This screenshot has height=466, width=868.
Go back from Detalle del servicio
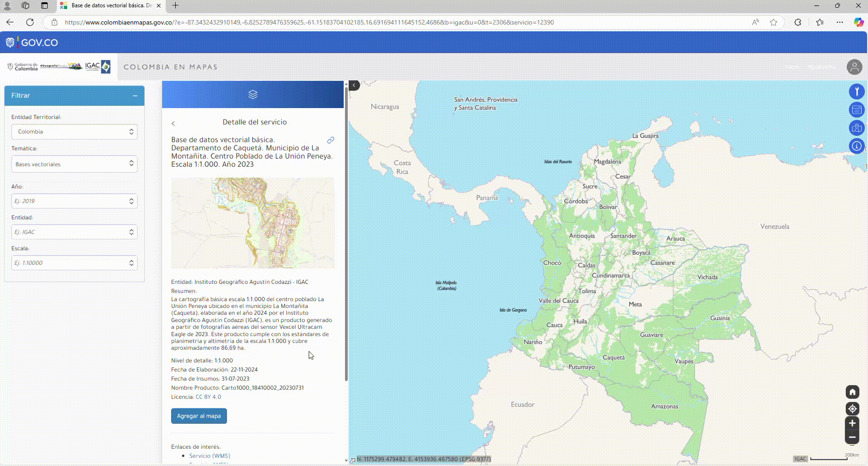pos(173,124)
